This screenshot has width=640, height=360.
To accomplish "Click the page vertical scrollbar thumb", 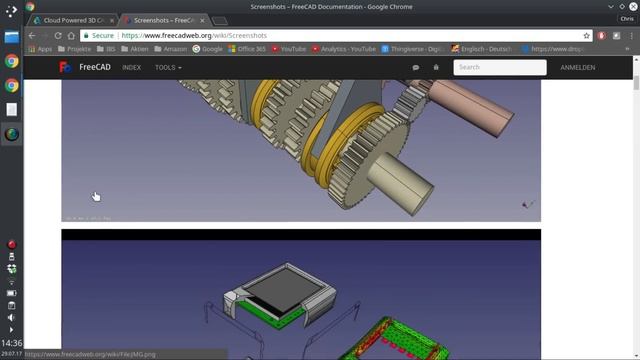I will click(636, 82).
